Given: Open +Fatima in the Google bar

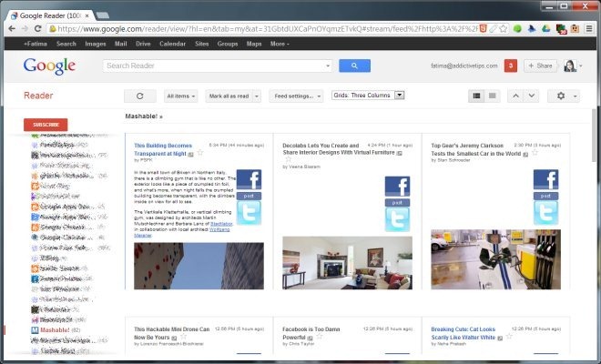Looking at the screenshot, I should pos(36,44).
